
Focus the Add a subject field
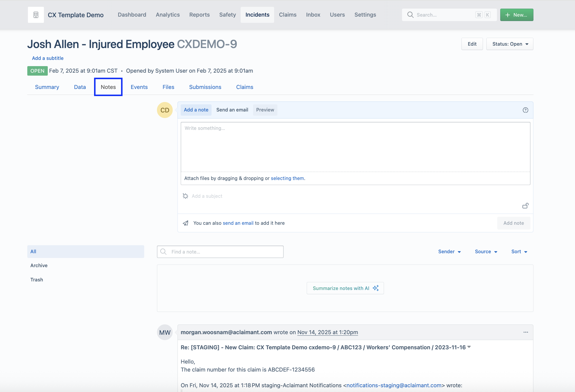[x=207, y=196]
